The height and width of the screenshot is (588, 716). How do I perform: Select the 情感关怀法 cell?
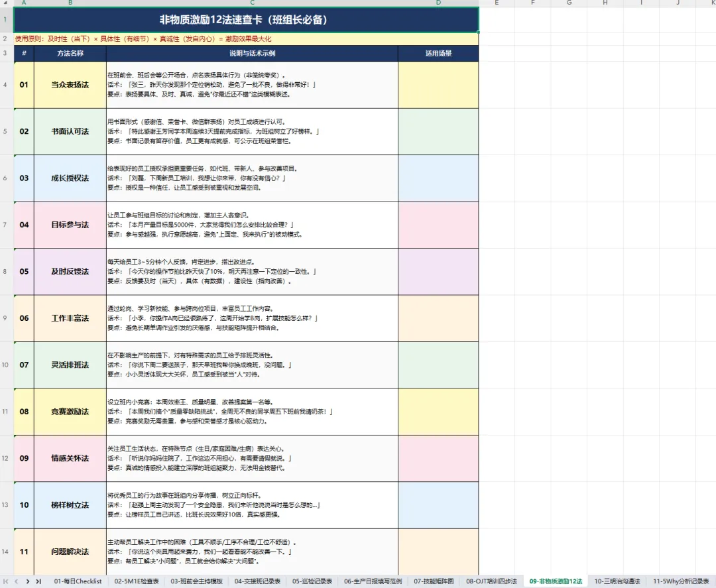point(70,458)
